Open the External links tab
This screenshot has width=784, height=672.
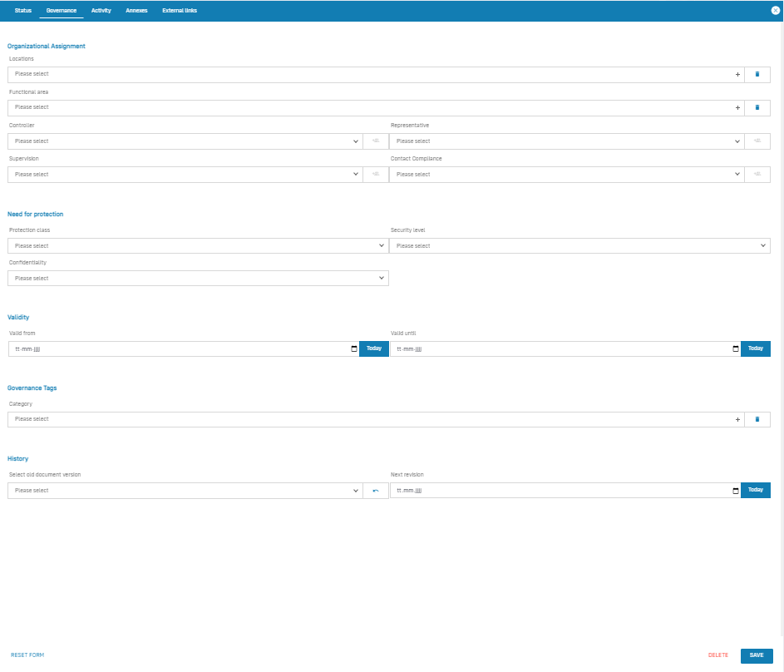pos(180,11)
